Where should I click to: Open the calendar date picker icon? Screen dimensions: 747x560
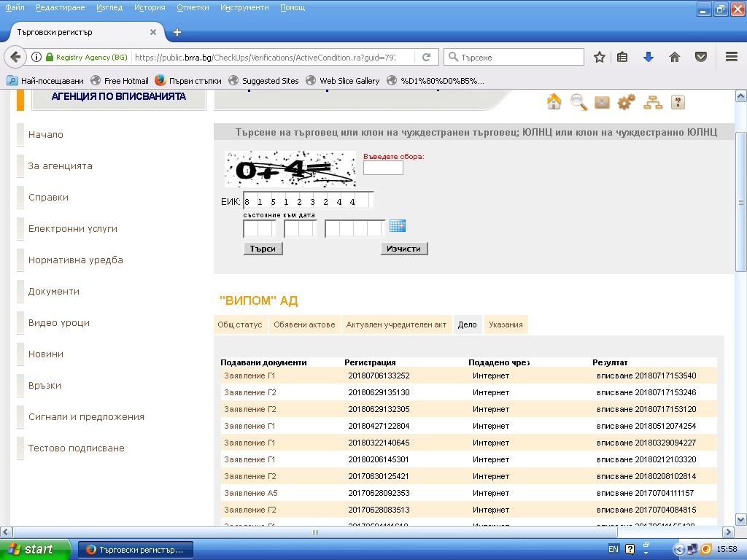pos(398,226)
